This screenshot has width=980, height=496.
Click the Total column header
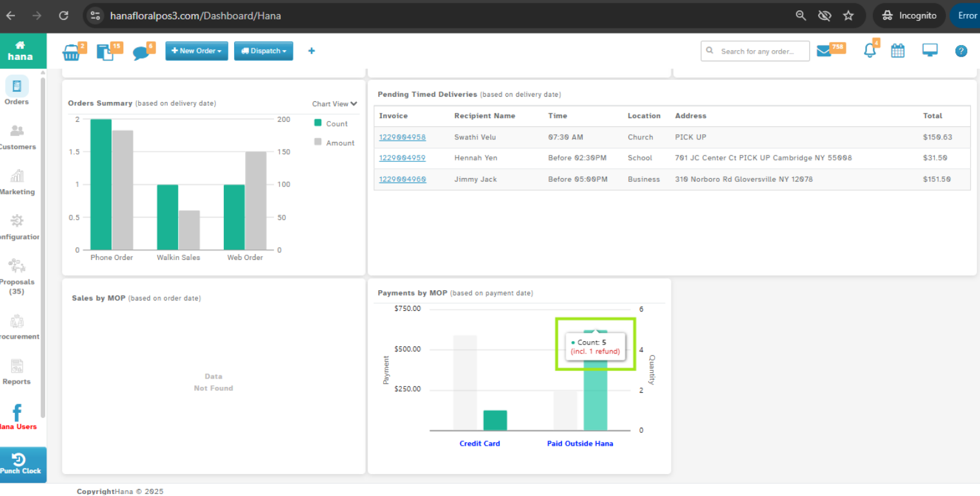(932, 116)
